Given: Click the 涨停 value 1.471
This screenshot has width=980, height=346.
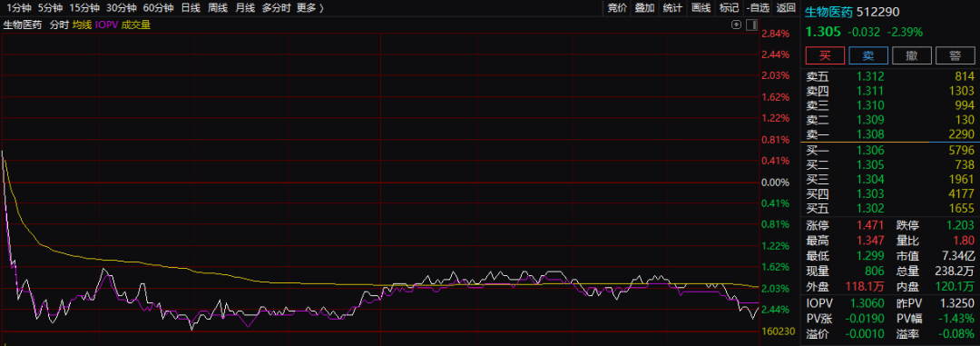Looking at the screenshot, I should [870, 225].
